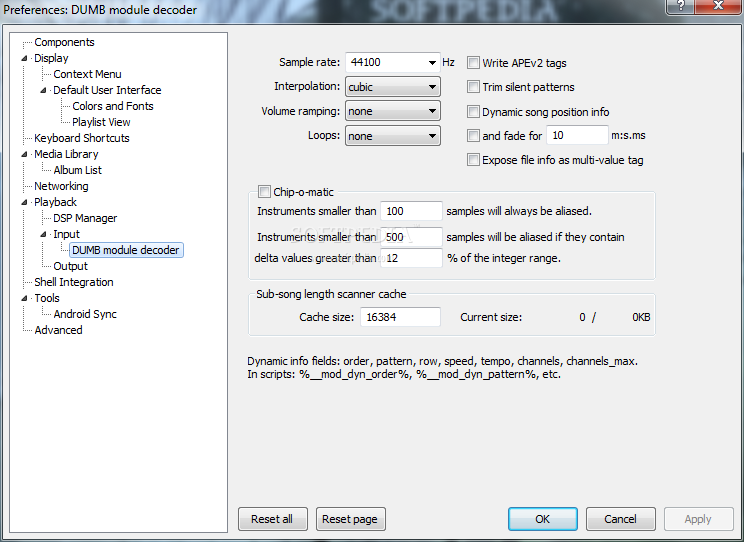Open Context Menu preferences page
Image resolution: width=744 pixels, height=542 pixels.
click(x=87, y=74)
